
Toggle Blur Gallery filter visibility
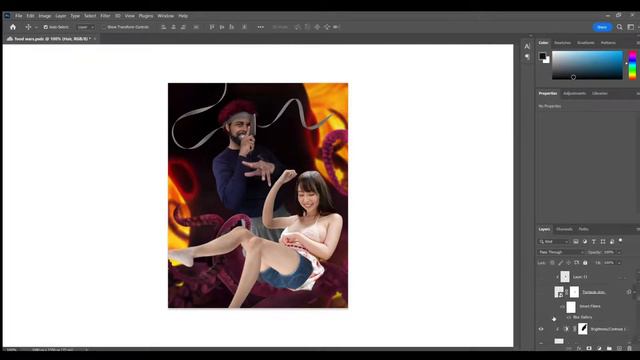(x=569, y=317)
